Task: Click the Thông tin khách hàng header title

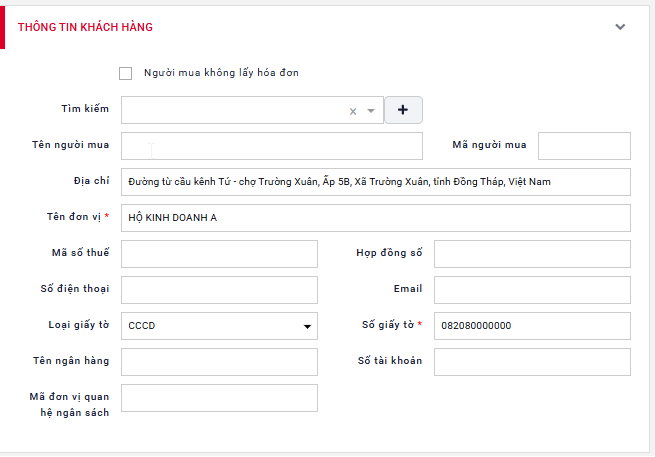Action: click(x=85, y=27)
